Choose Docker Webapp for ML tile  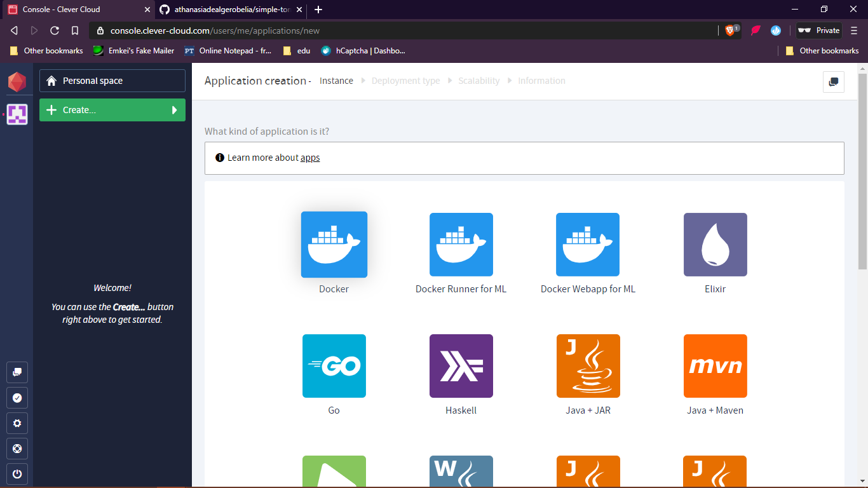click(x=588, y=245)
